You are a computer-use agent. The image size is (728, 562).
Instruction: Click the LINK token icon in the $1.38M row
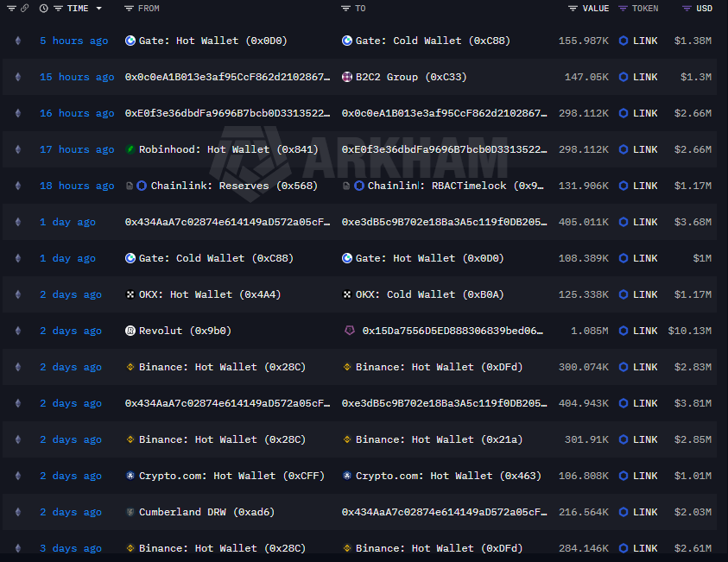click(x=624, y=41)
